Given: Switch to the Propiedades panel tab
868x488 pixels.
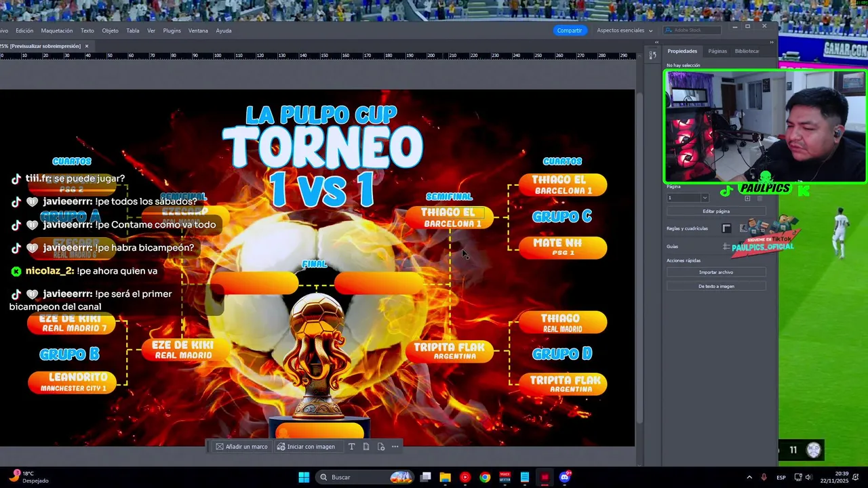Looking at the screenshot, I should click(682, 51).
